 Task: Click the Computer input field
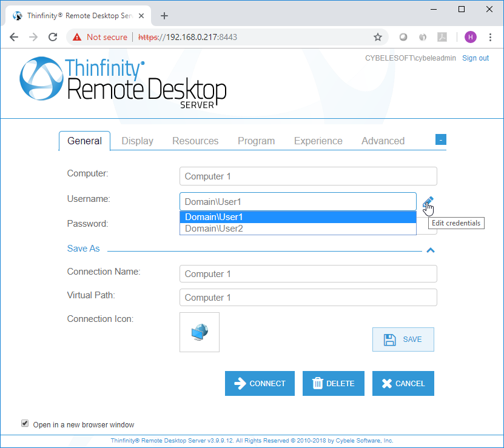pyautogui.click(x=308, y=176)
